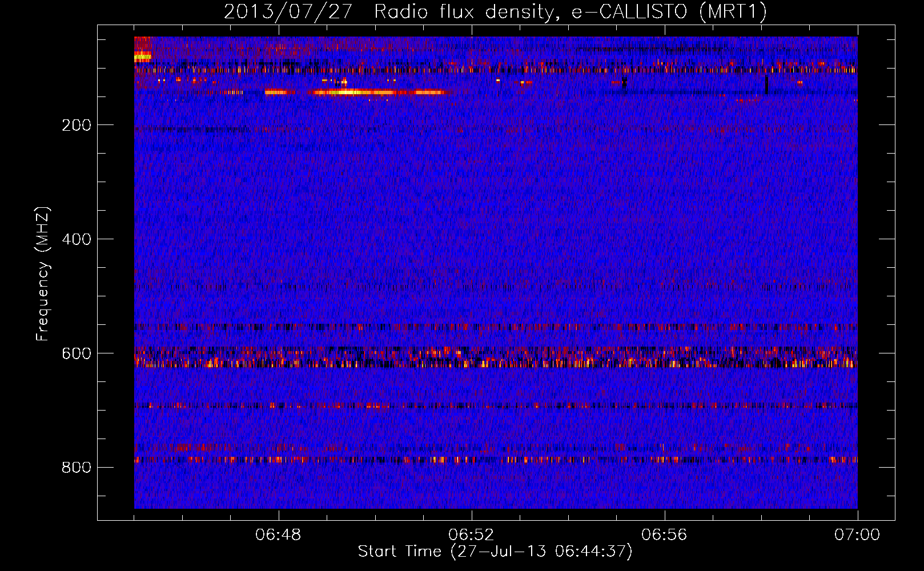Click the 07:00 time tick label
The image size is (924, 571).
857,535
